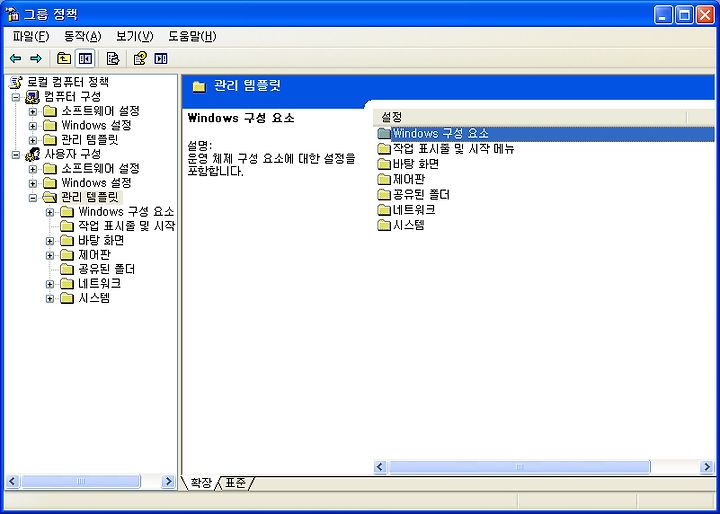Expand the 시스템 tree node
Screen dimensions: 720x514
click(x=50, y=299)
